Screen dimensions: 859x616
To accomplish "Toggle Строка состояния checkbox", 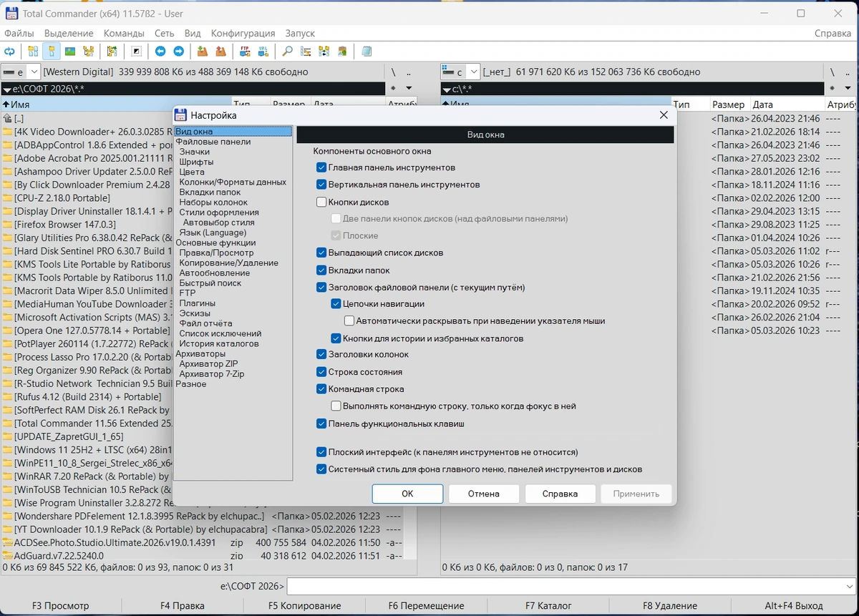I will tap(321, 372).
